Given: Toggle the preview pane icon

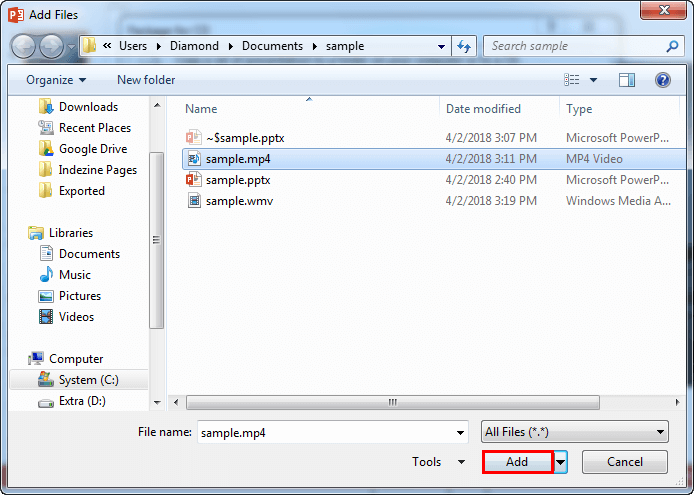Looking at the screenshot, I should tap(626, 80).
